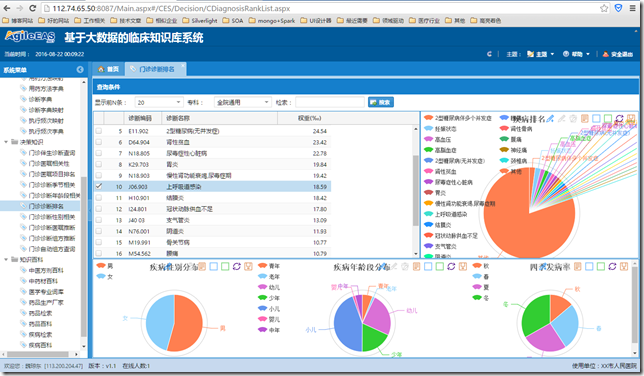
Task: Click green square toolbox icon in disease ranking chart
Action: (x=608, y=119)
